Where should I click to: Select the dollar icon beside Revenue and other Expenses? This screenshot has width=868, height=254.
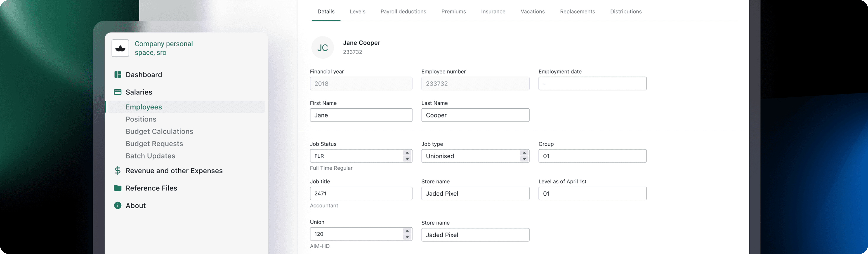click(x=117, y=170)
